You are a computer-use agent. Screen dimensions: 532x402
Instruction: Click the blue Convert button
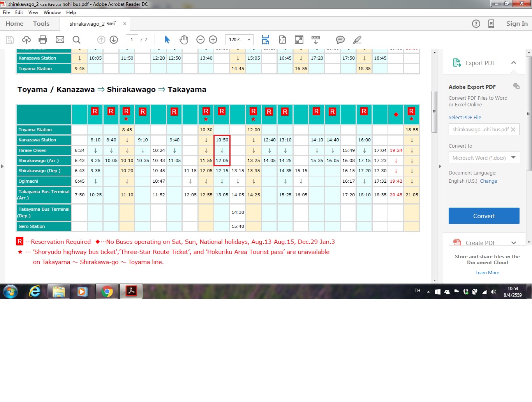click(484, 216)
